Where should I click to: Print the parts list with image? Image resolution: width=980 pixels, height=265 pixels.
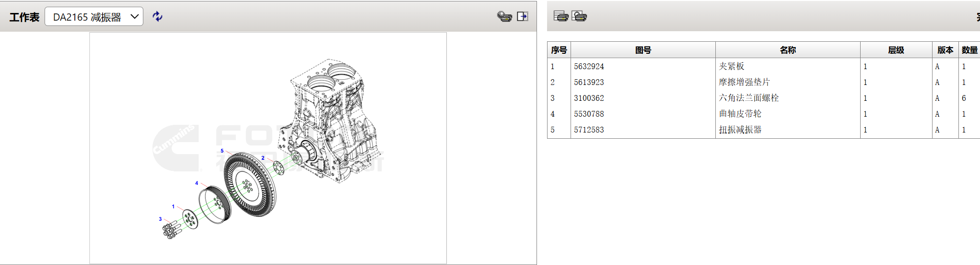[x=579, y=16]
